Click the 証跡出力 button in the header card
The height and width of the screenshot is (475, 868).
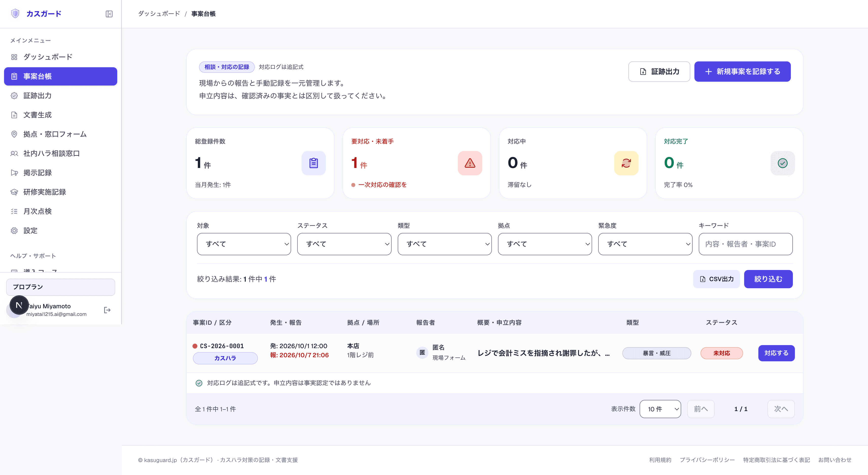click(x=659, y=71)
